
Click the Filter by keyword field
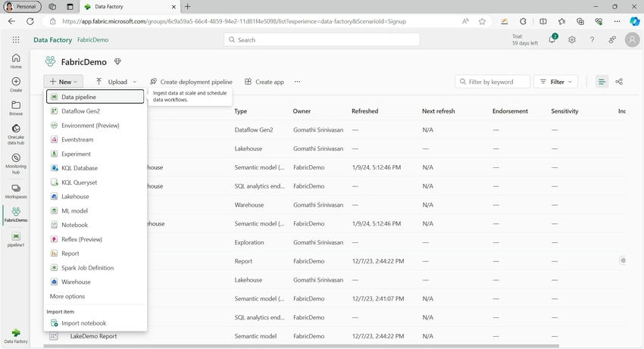pos(492,82)
